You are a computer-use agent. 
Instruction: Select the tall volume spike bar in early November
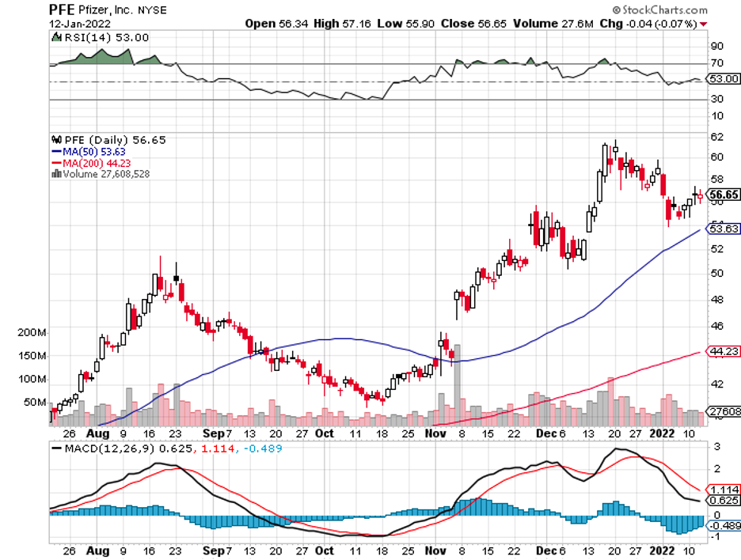coord(457,378)
